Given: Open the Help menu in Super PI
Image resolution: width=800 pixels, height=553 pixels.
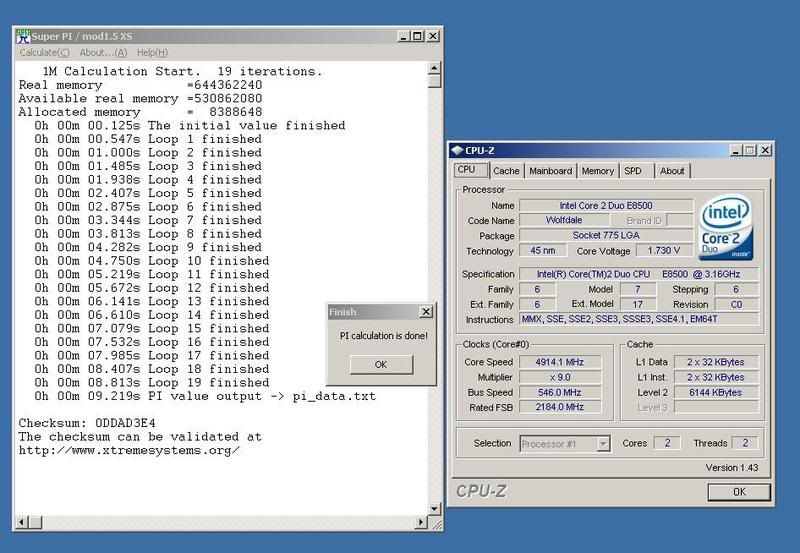Looking at the screenshot, I should (x=152, y=52).
